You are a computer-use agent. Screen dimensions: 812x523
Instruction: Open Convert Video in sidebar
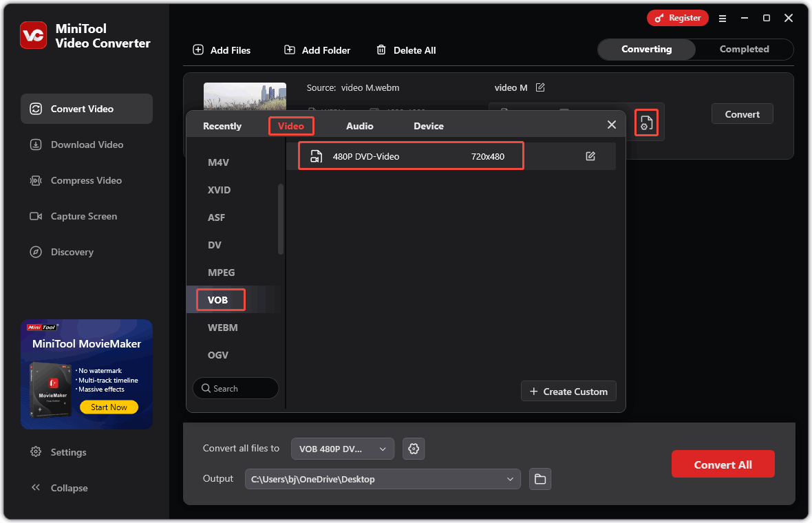click(x=87, y=109)
